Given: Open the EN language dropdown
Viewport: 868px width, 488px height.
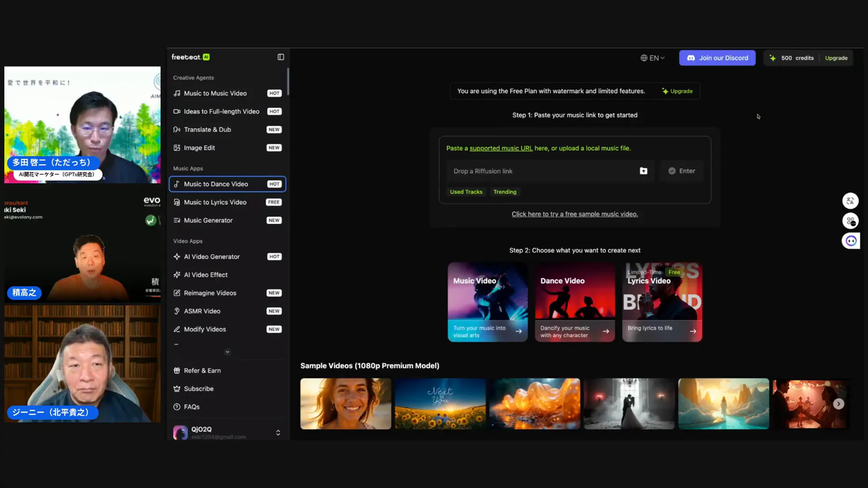Looking at the screenshot, I should pyautogui.click(x=652, y=58).
